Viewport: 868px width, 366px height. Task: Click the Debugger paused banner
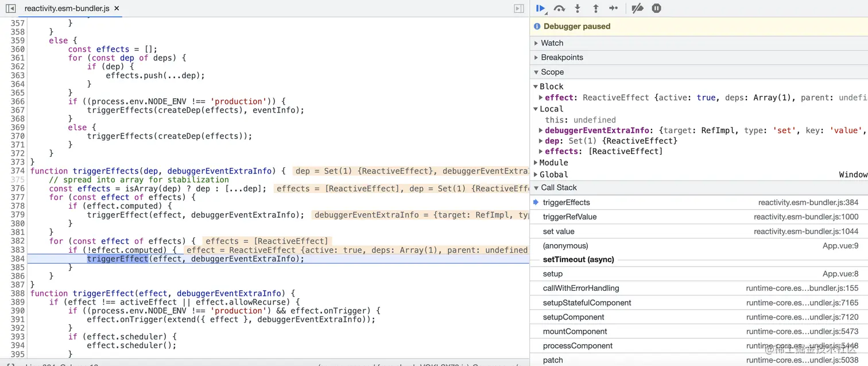(699, 26)
